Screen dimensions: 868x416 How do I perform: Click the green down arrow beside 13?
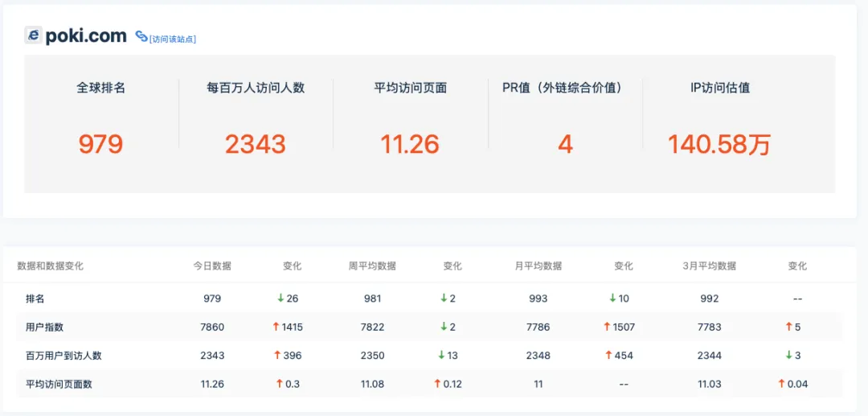point(441,355)
